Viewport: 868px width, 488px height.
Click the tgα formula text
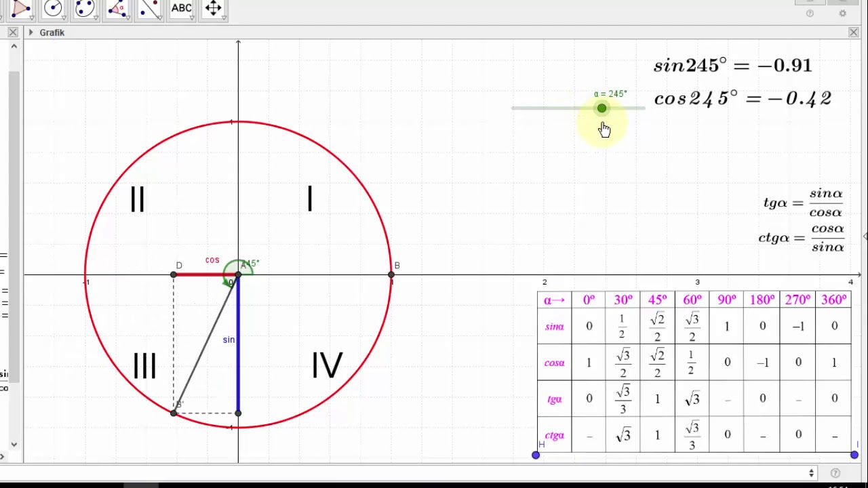[x=803, y=203]
